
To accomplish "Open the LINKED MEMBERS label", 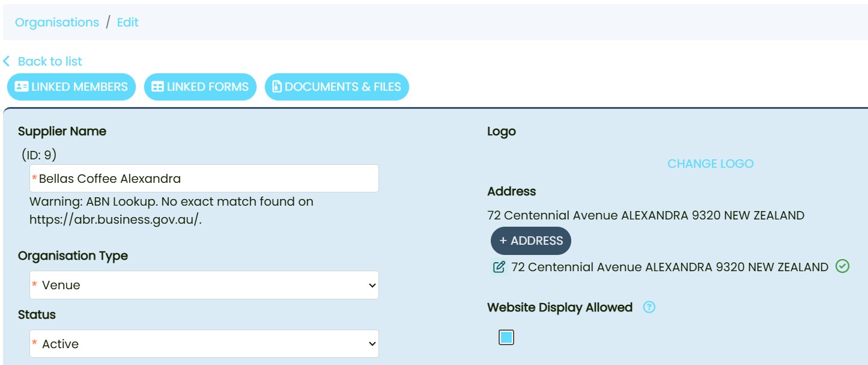I will coord(79,87).
